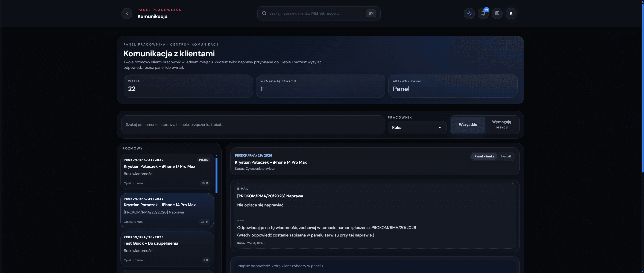The width and height of the screenshot is (644, 273).
Task: Focus the global repair search field
Action: point(319,14)
